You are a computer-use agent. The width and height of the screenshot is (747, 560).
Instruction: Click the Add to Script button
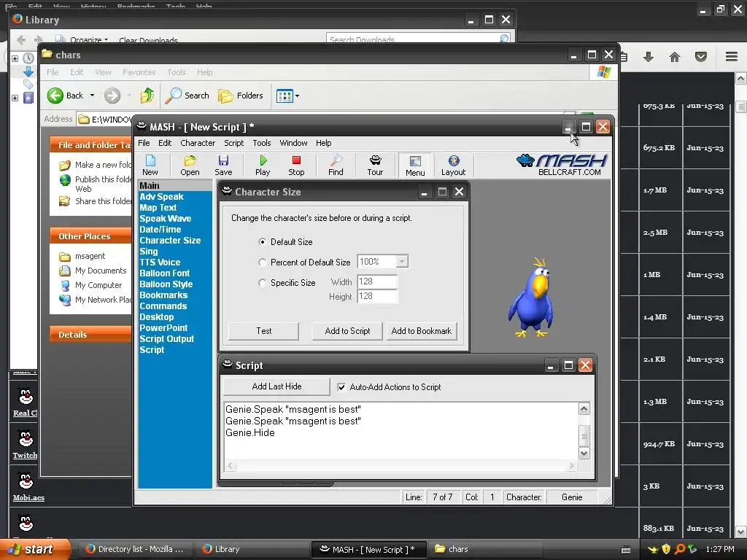347,331
